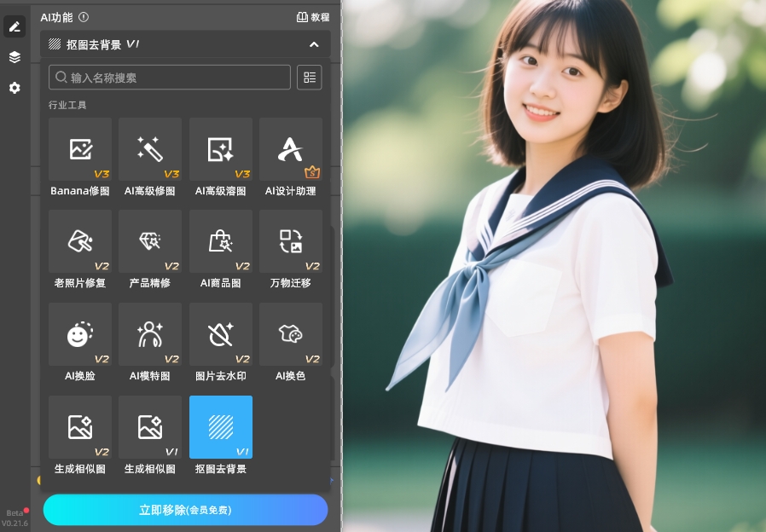Open the AI换色 tool

point(290,333)
